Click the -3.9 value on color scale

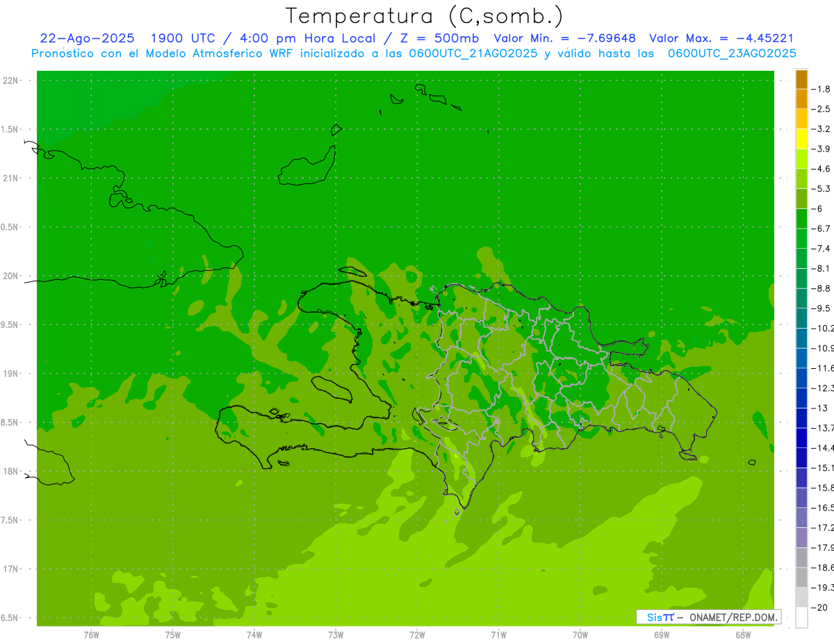pos(821,149)
